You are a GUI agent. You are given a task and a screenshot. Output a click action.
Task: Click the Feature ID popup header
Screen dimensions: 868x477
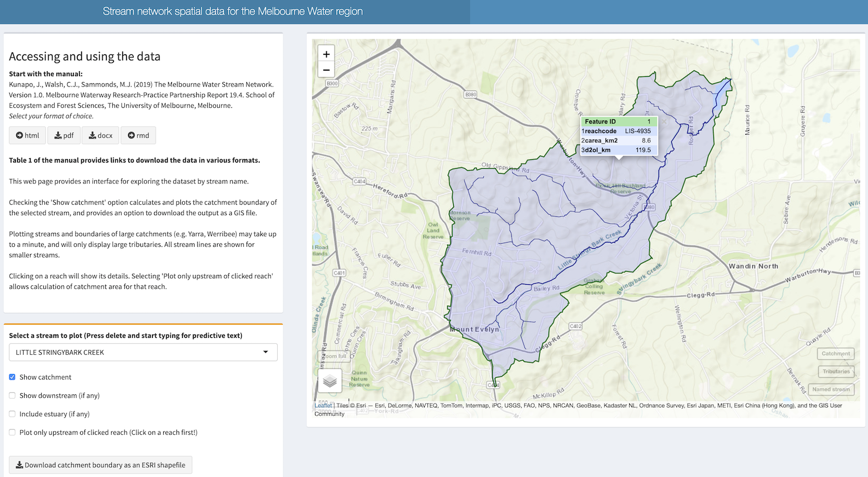click(x=619, y=122)
